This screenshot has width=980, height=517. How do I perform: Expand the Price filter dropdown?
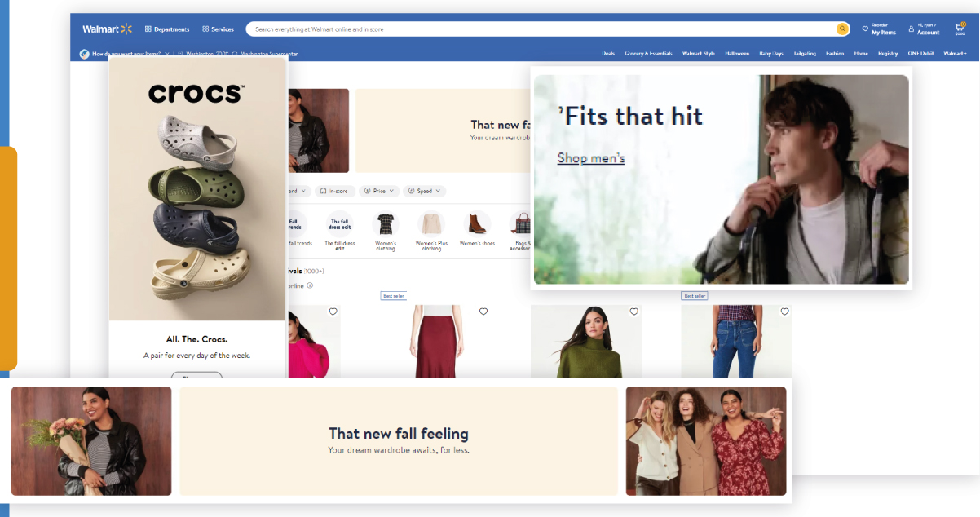[x=378, y=190]
